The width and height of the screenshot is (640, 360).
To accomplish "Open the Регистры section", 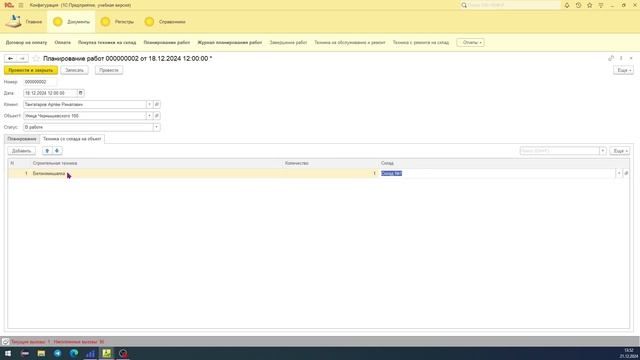I will (118, 22).
